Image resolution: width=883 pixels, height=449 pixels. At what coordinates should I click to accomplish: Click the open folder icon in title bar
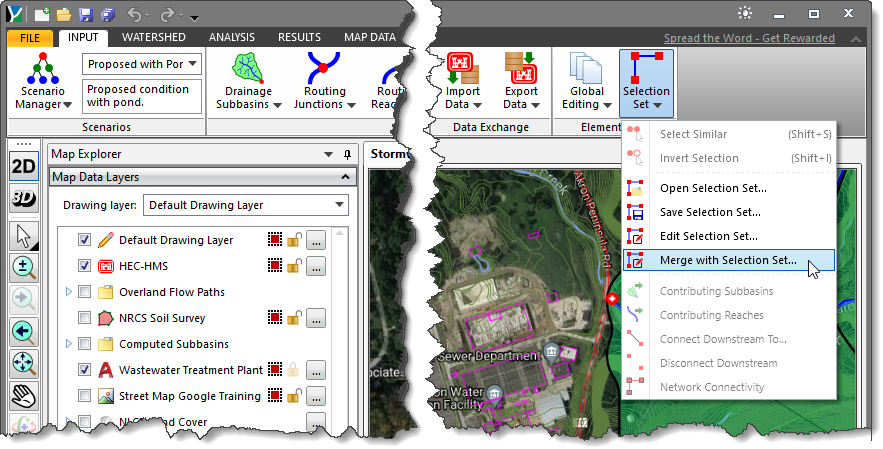[63, 15]
